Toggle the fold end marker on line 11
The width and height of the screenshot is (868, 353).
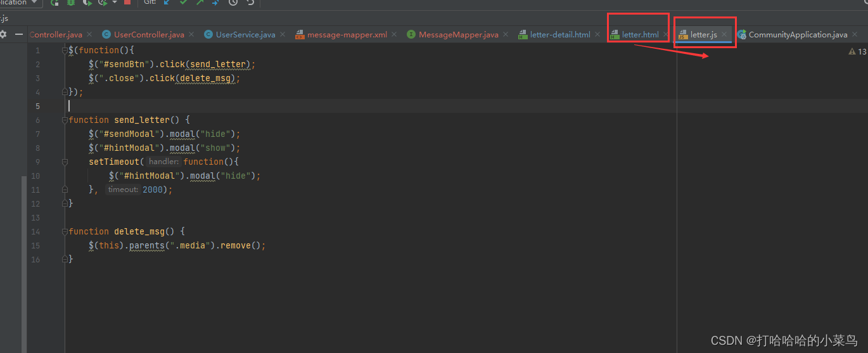[x=65, y=189]
